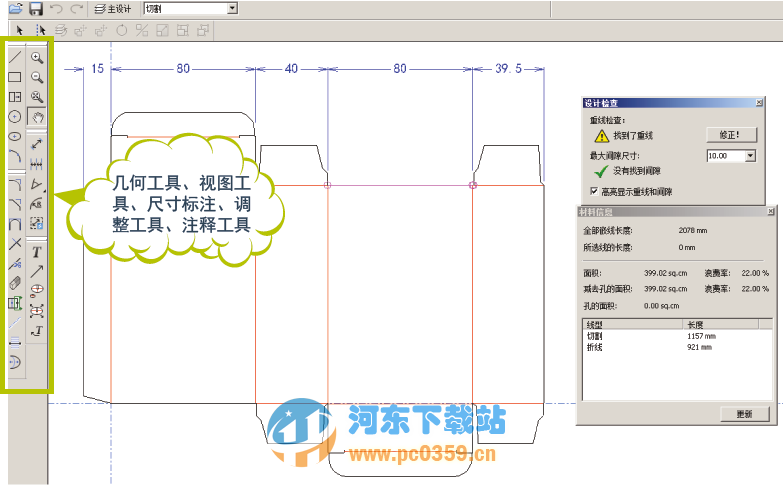This screenshot has width=783, height=485.
Task: Select the Text annotation T tool
Action: (x=36, y=252)
